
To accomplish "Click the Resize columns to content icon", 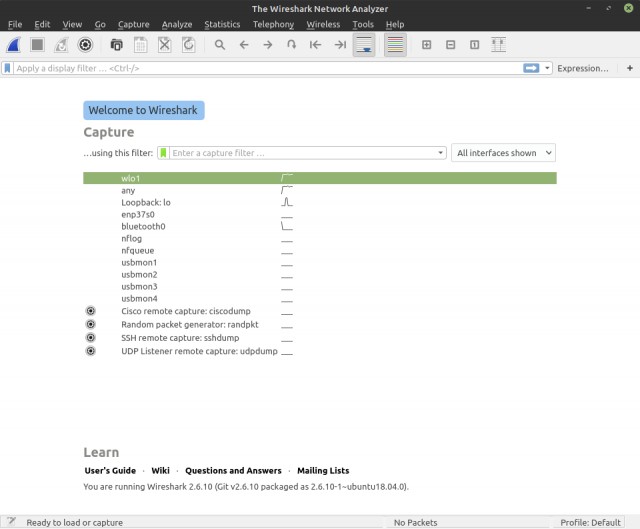I will tap(498, 45).
